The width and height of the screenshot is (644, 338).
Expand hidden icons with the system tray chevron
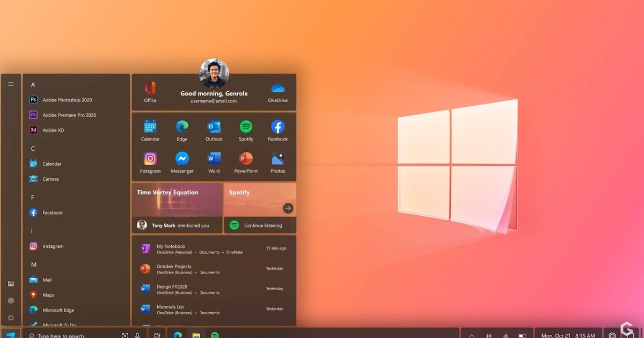coord(472,335)
